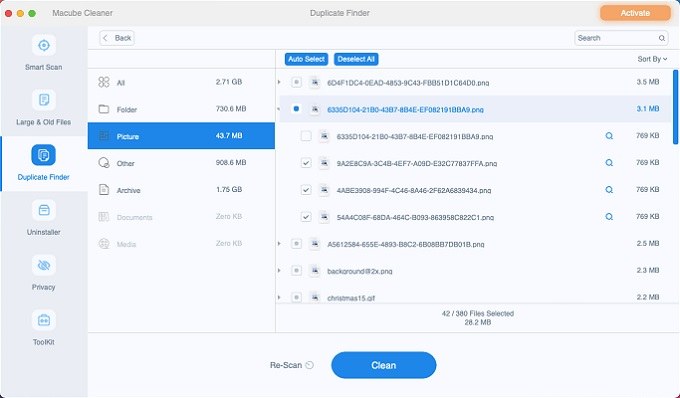Image resolution: width=680 pixels, height=398 pixels.
Task: Click the Re-Scan circular arrow icon
Action: tap(309, 365)
